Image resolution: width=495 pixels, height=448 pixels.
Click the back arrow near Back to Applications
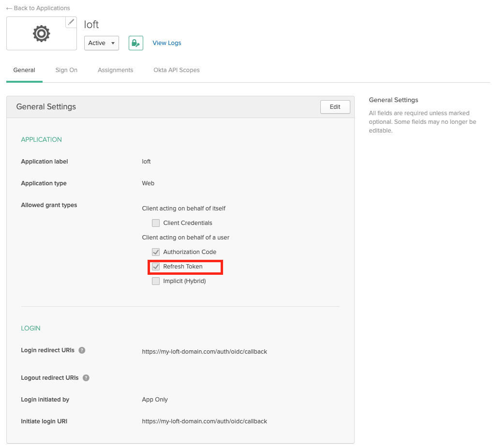[9, 8]
